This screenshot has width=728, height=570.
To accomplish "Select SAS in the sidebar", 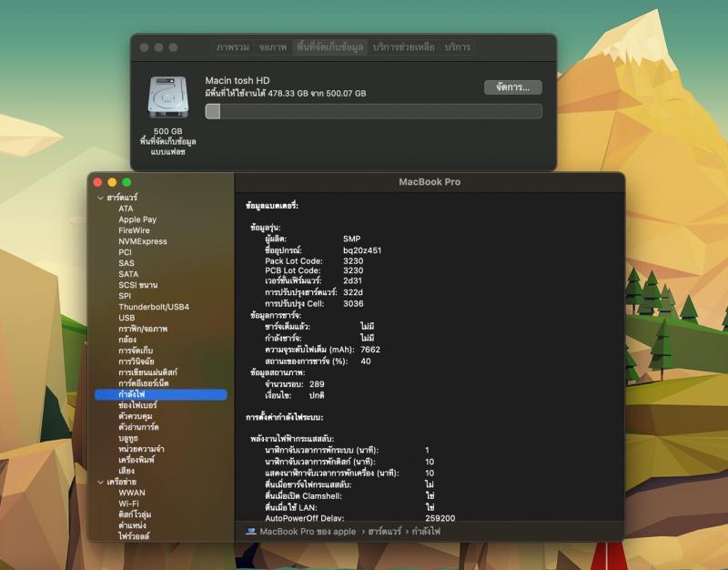I will (126, 263).
